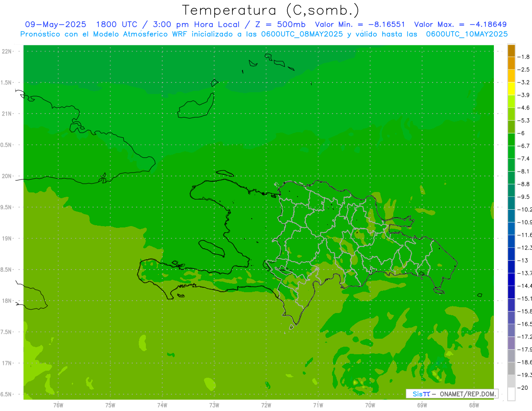
Task: Click the "-1.8" colorbar label
Action: click(x=524, y=57)
